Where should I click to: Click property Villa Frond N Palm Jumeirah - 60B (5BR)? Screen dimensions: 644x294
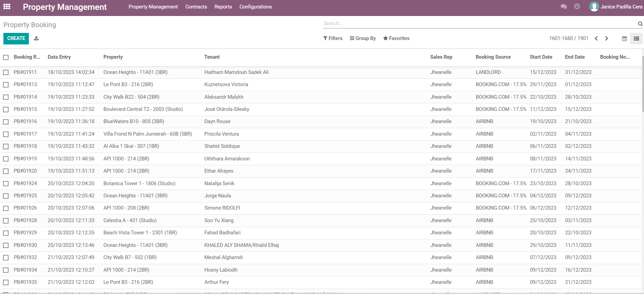(148, 134)
